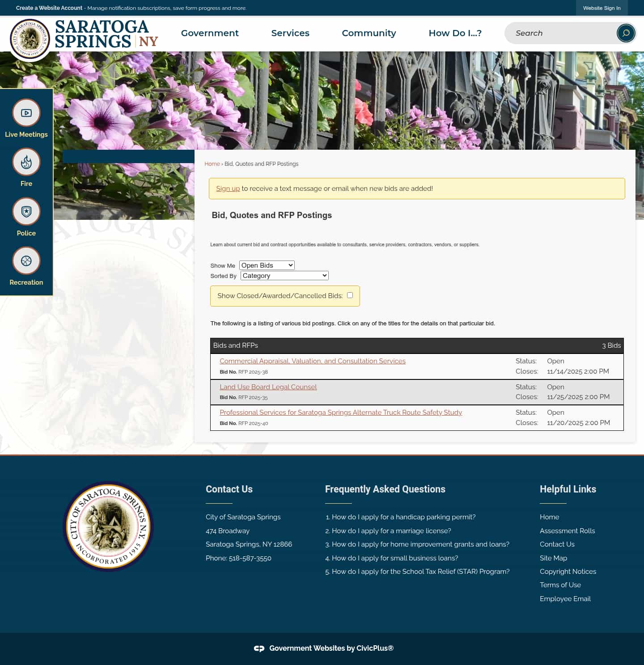The image size is (644, 665).
Task: Click the Website Sign In button
Action: (602, 8)
